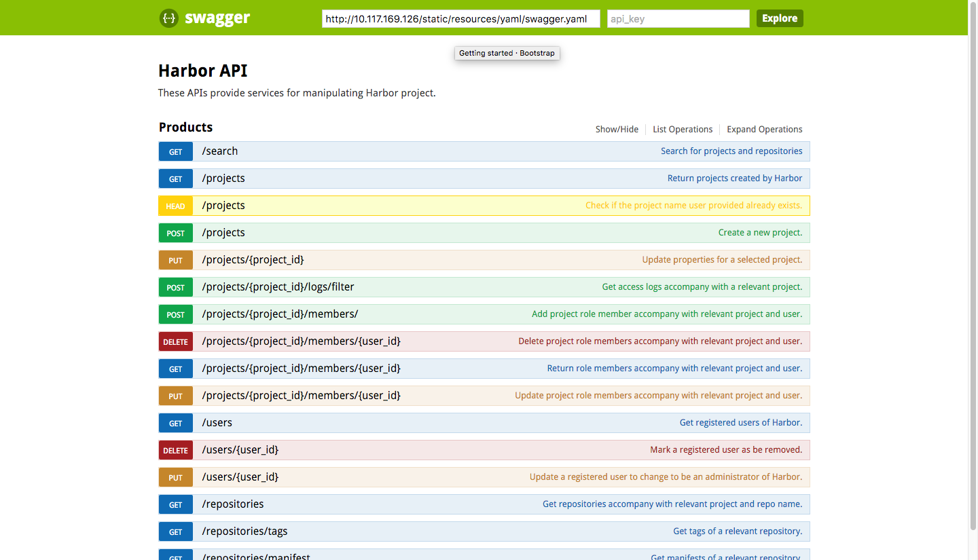Click DELETE badge for /users/{user_id}
Image resolution: width=978 pixels, height=560 pixels.
click(176, 450)
